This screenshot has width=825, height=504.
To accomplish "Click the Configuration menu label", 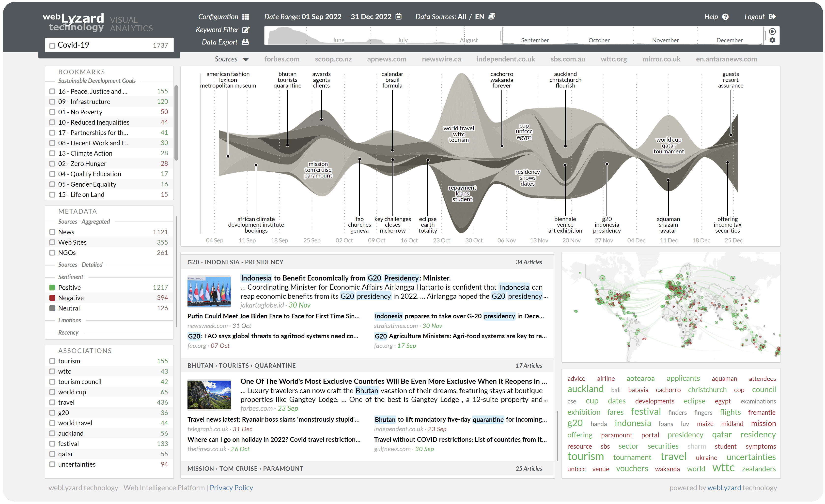I will (218, 17).
